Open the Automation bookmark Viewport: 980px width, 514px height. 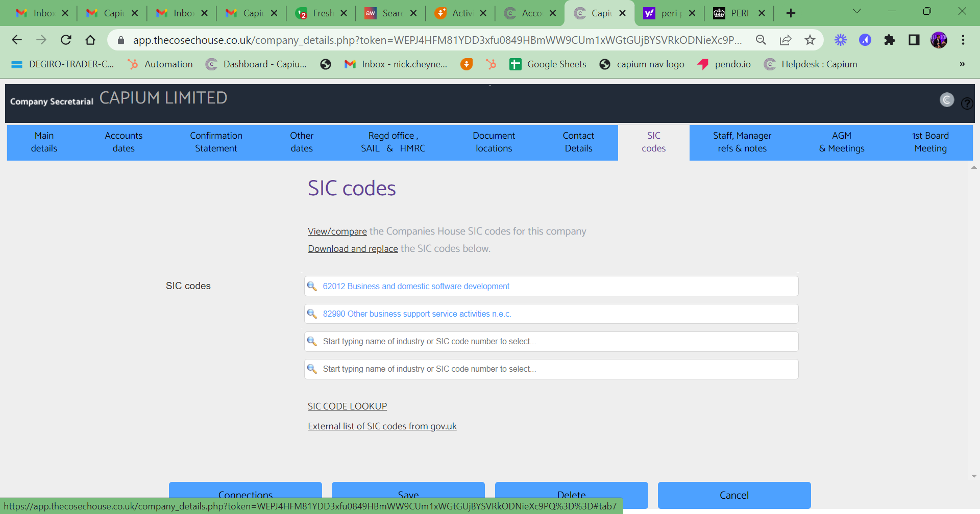160,64
